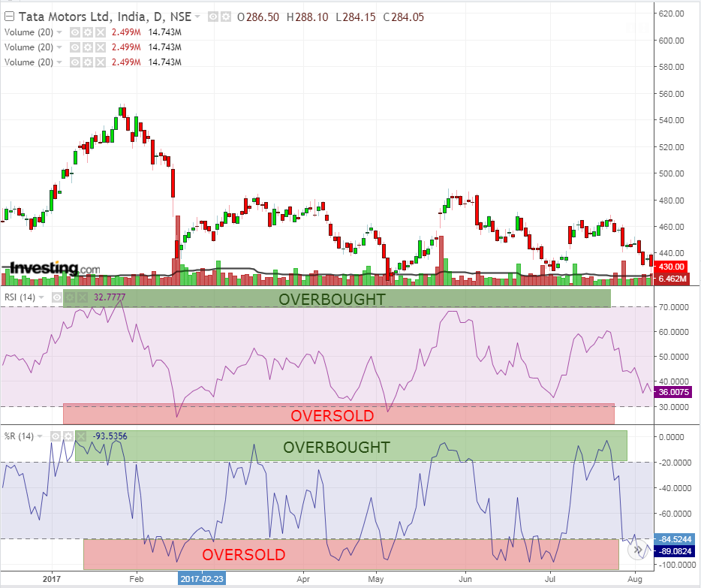The width and height of the screenshot is (701, 588).
Task: Open Tata Motors main series settings gear
Action: (226, 17)
